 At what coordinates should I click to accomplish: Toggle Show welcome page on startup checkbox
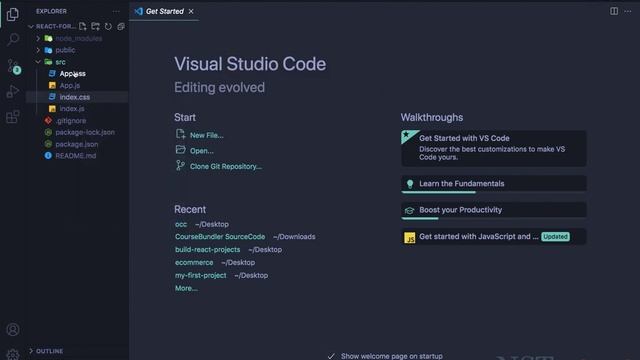331,356
